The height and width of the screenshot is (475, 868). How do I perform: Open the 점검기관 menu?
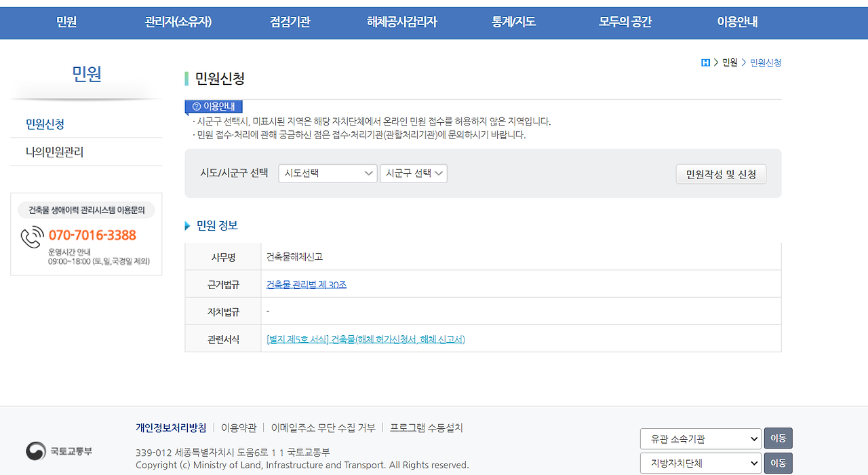pos(290,22)
